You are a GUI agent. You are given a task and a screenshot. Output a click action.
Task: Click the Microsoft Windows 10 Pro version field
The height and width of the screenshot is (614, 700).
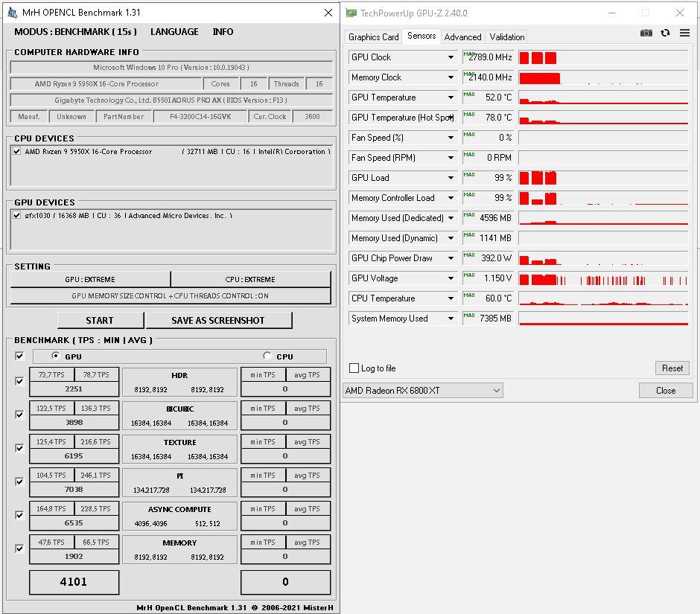tap(171, 68)
